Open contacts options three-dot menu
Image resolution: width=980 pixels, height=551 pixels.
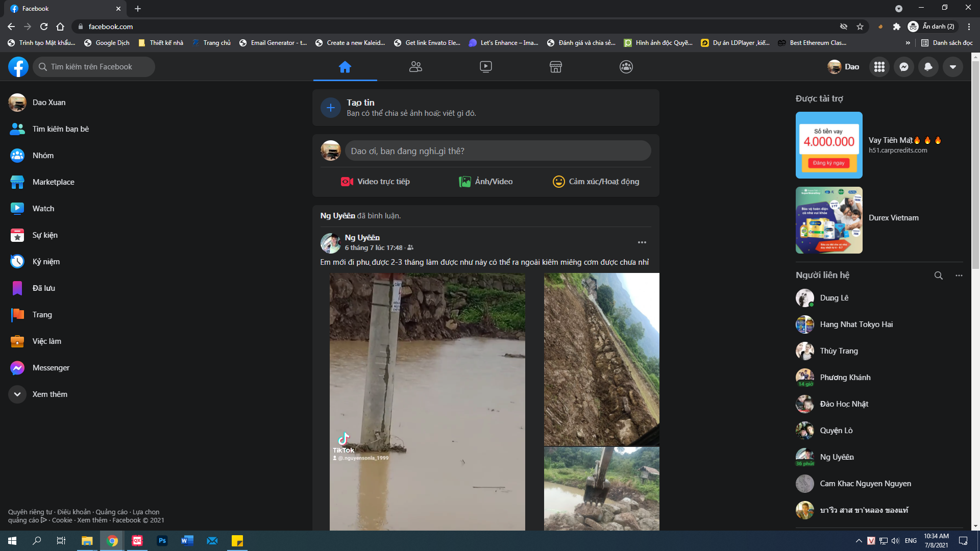point(959,275)
